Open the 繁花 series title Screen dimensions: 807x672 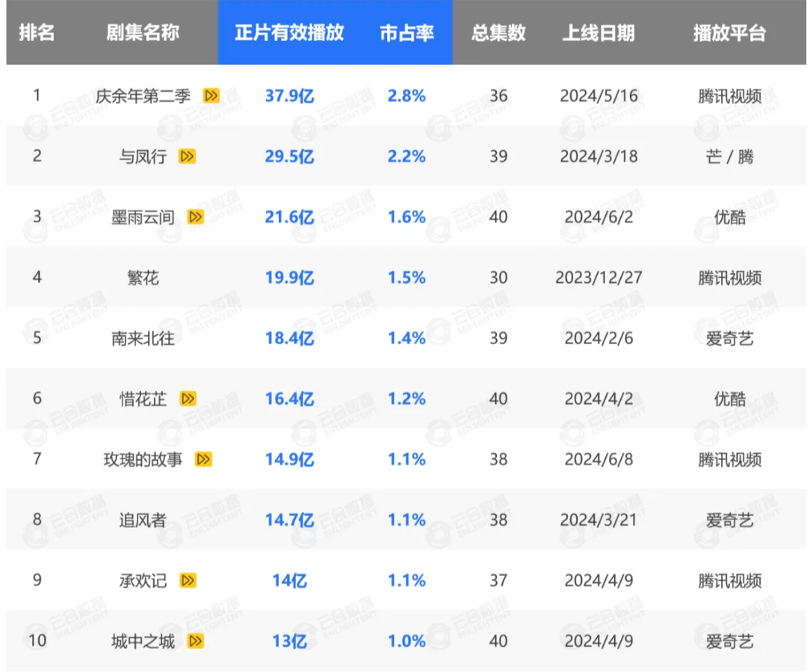pyautogui.click(x=143, y=278)
